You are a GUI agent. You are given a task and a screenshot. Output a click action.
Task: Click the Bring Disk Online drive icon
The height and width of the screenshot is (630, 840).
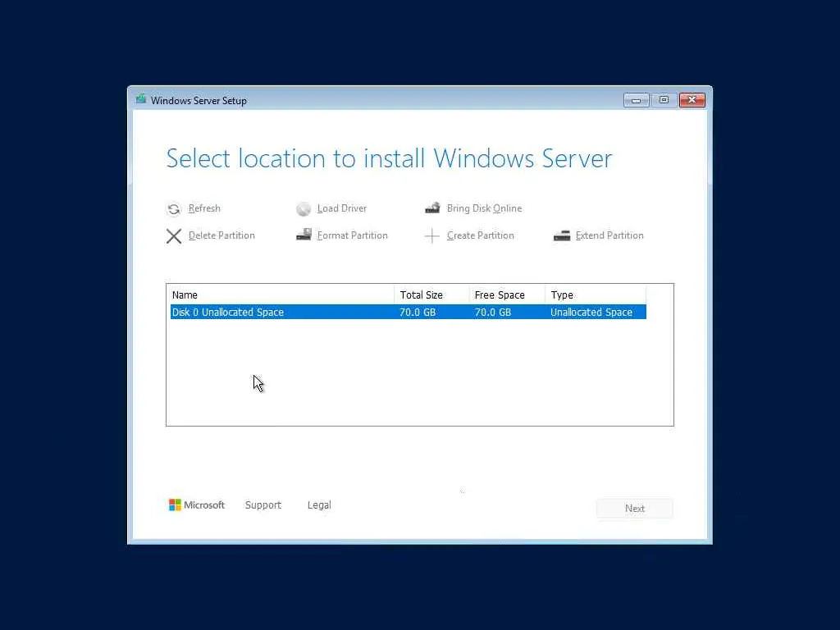point(432,208)
